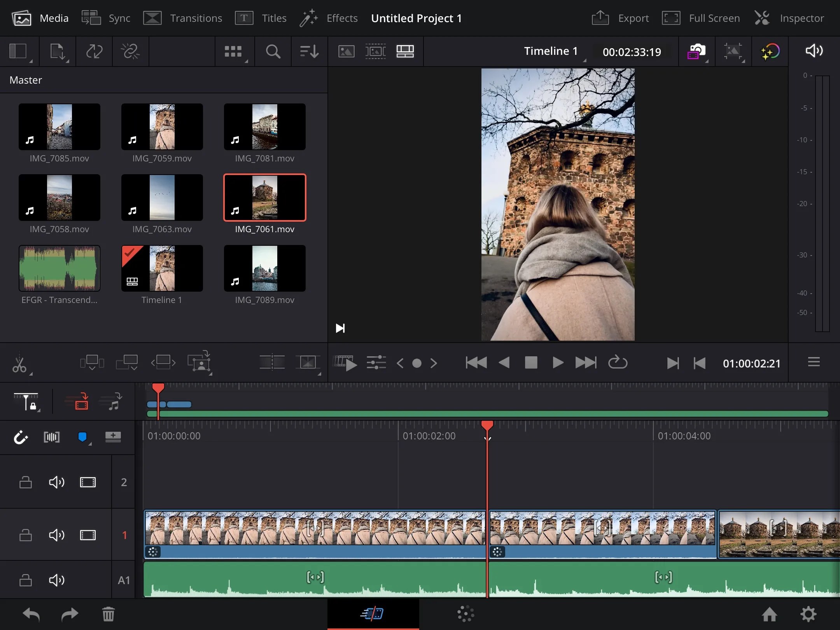Click the smart insert clip icon

[x=91, y=362]
